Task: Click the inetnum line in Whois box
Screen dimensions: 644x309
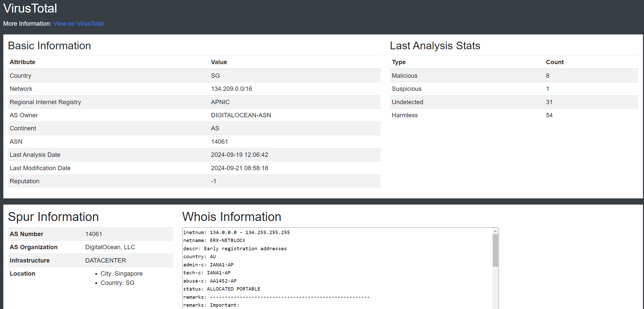Action: (236, 233)
